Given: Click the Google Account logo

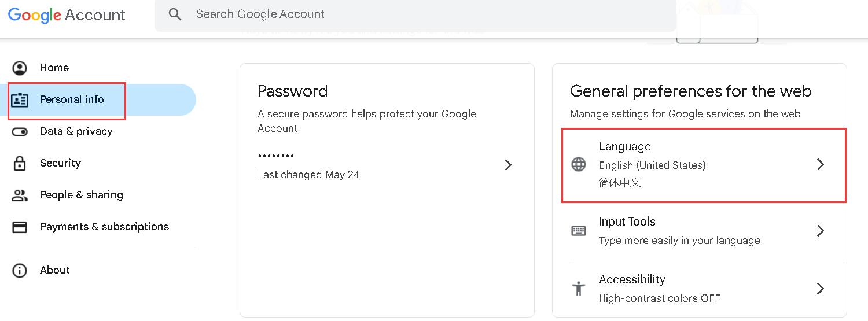Looking at the screenshot, I should coord(67,15).
